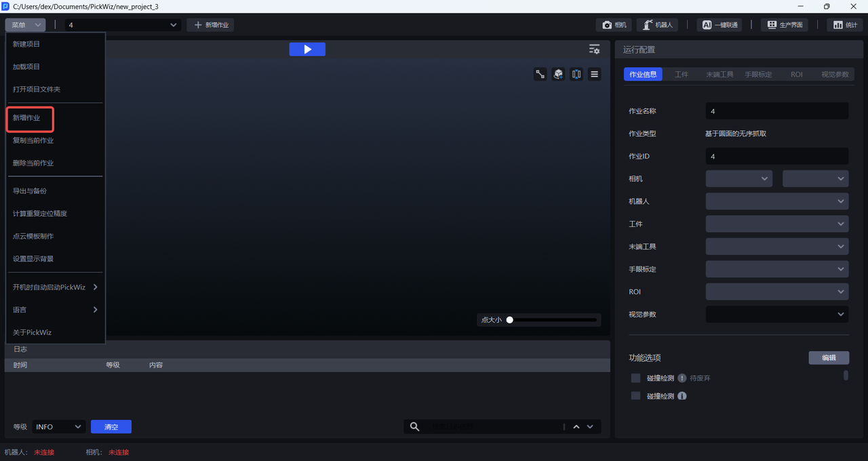Screen dimensions: 868x461
Task: Tick the second 碰撞检测 checkbox with info icon
Action: pos(635,396)
